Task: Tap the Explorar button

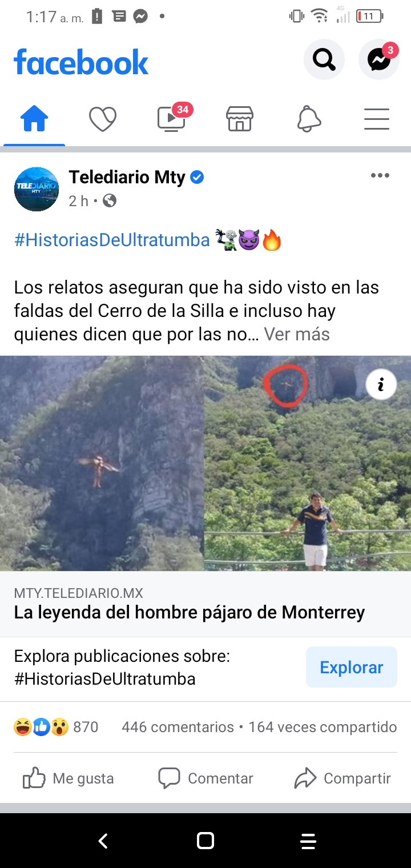Action: [x=352, y=667]
